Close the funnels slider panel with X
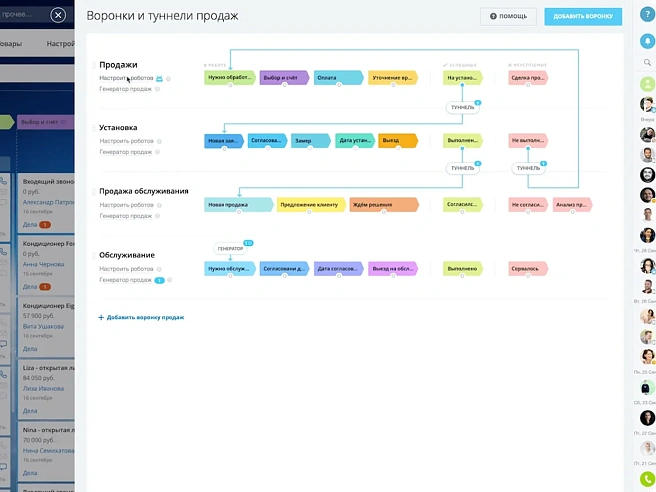Viewport: 656px width, 492px height. [58, 15]
